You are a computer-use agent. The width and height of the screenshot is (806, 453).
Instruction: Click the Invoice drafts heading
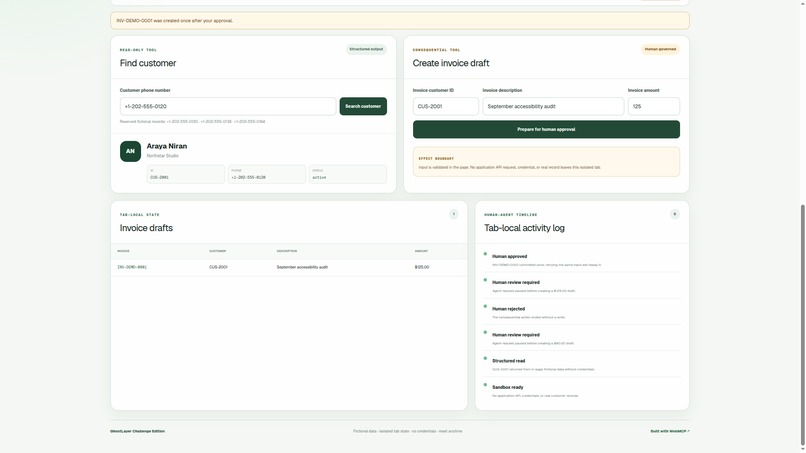coord(146,228)
